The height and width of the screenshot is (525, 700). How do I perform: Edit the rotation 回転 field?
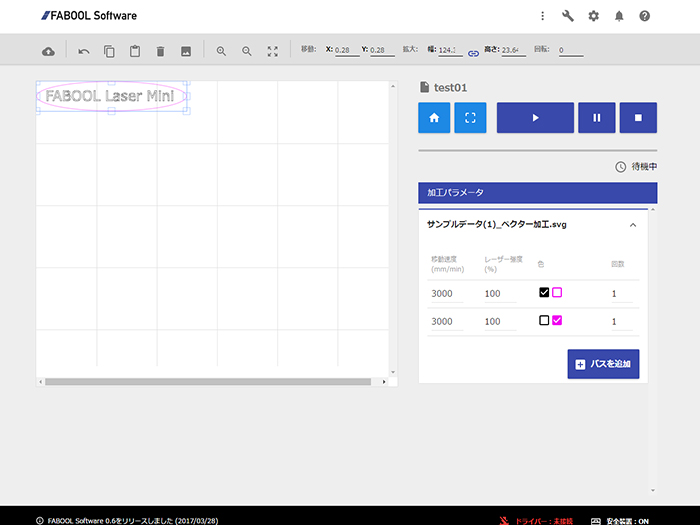coord(571,50)
